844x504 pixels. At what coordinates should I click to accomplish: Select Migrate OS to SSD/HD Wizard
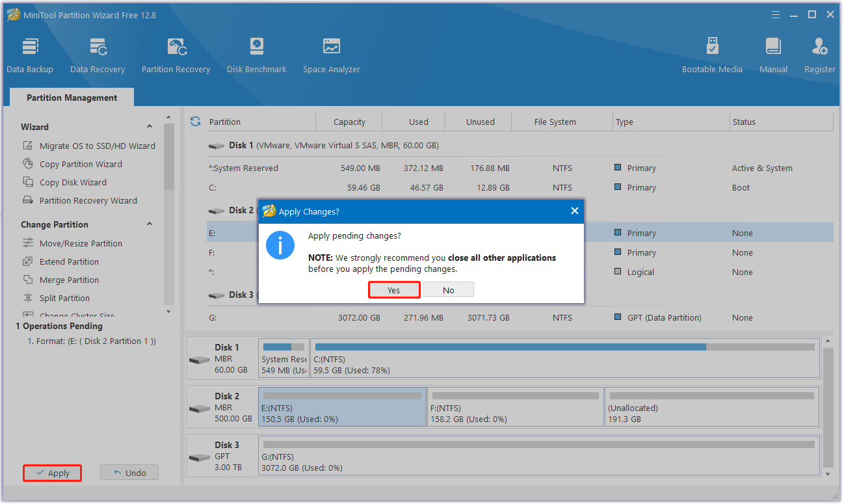[x=98, y=146]
